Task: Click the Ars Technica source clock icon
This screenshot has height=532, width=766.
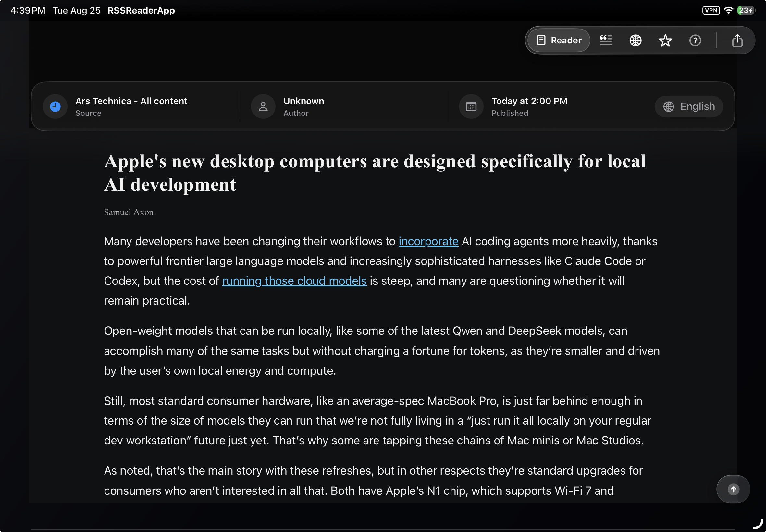Action: pos(55,106)
